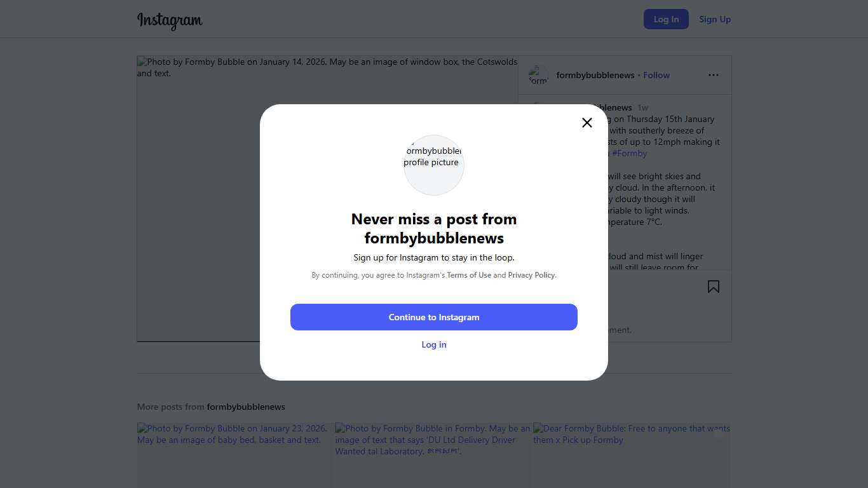Open formbybubblenews username in post header
This screenshot has width=868, height=488.
[x=595, y=75]
